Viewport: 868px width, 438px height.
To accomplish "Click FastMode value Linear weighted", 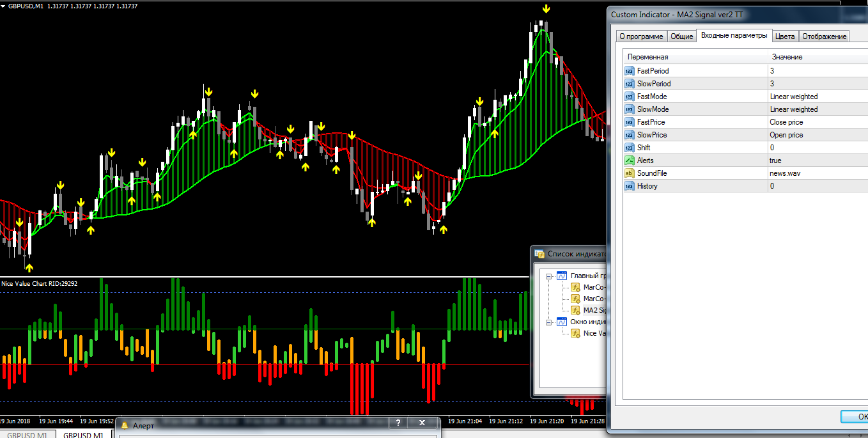I will 794,97.
